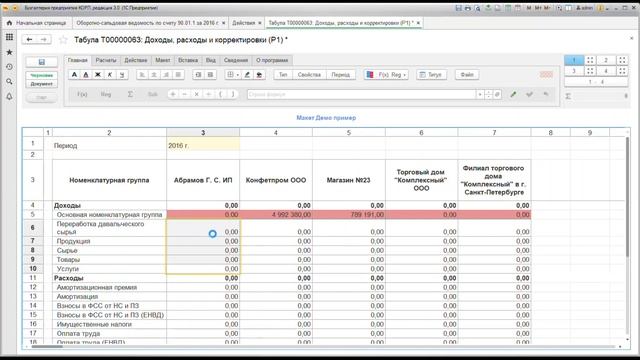Viewport: 640px width, 360px height.
Task: Click the red hatched pattern swatch
Action: pyautogui.click(x=546, y=75)
